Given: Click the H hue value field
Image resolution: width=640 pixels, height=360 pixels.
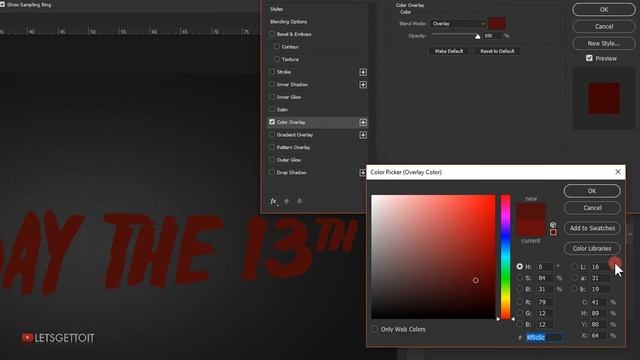Looking at the screenshot, I should point(545,267).
